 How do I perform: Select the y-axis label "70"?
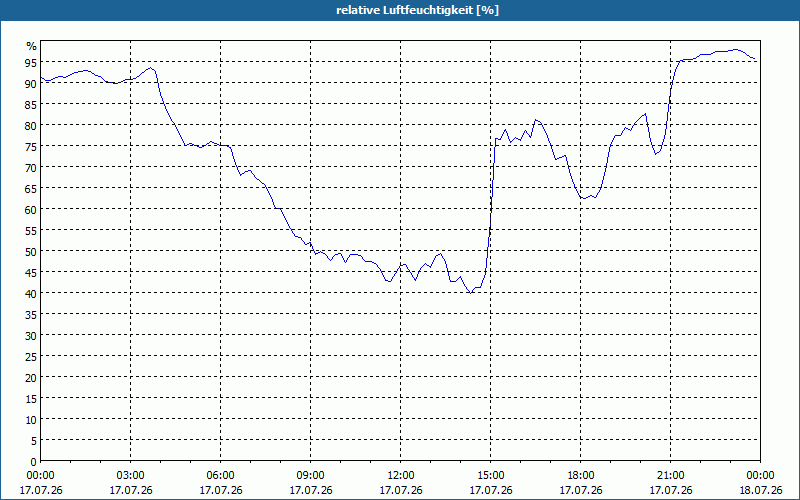coord(31,167)
